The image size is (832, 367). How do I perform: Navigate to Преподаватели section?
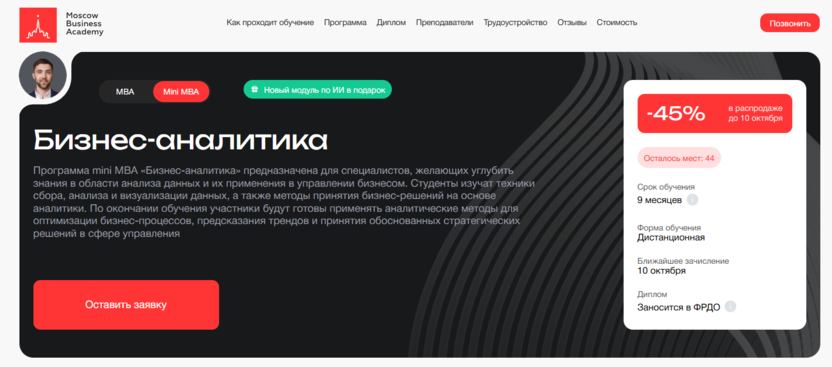[x=445, y=22]
